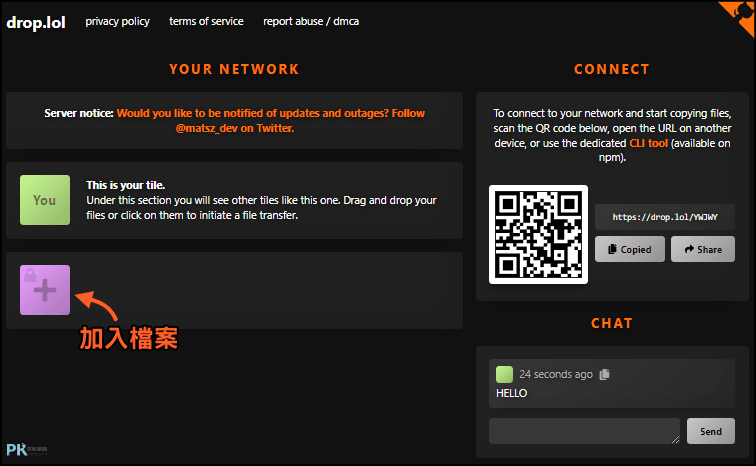
Task: Click the CONNECT heading
Action: [611, 69]
